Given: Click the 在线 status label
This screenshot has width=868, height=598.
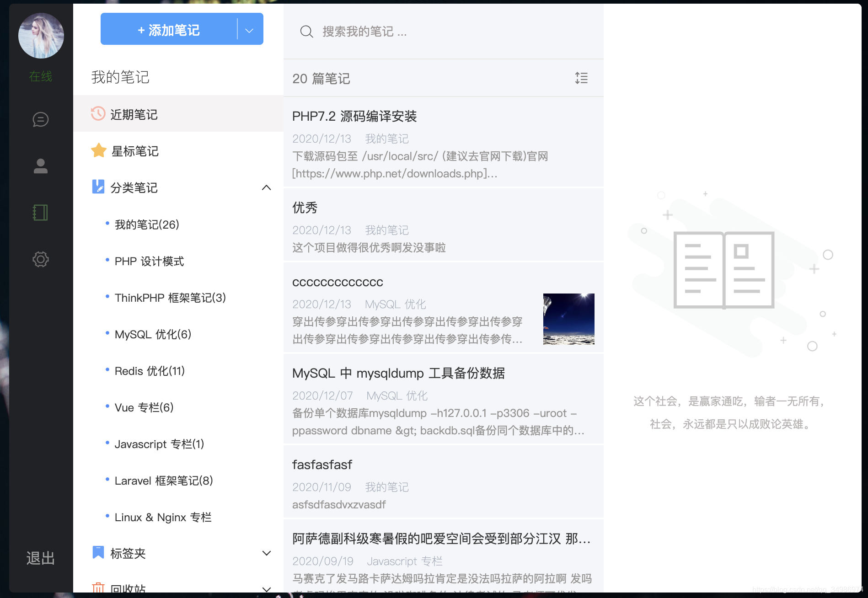Looking at the screenshot, I should [41, 76].
